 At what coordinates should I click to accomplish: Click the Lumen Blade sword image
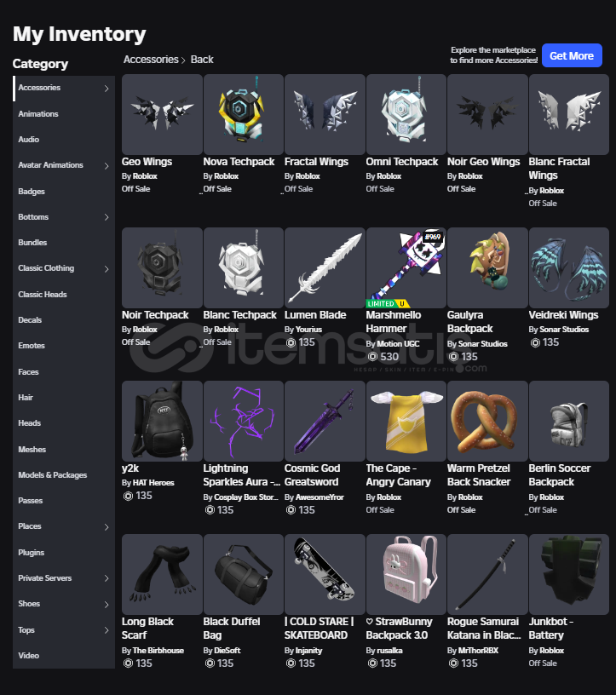coord(325,267)
